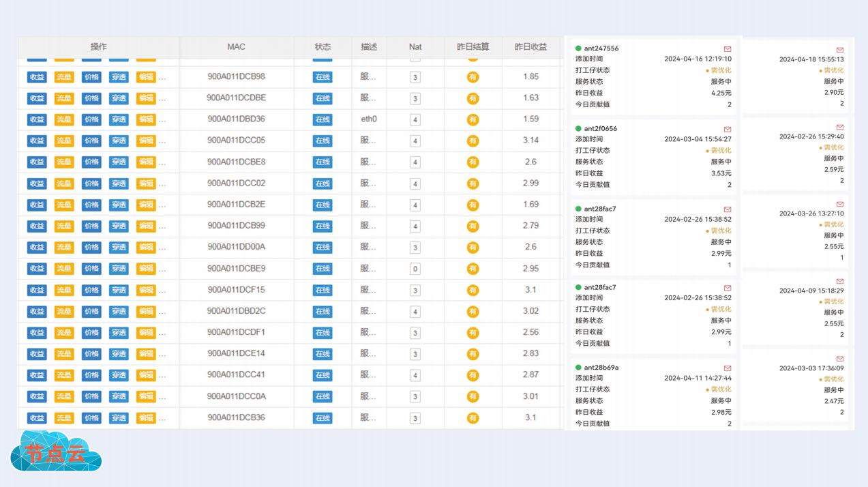868x487 pixels.
Task: Open the mail icon on card ant2f0656
Action: 728,129
